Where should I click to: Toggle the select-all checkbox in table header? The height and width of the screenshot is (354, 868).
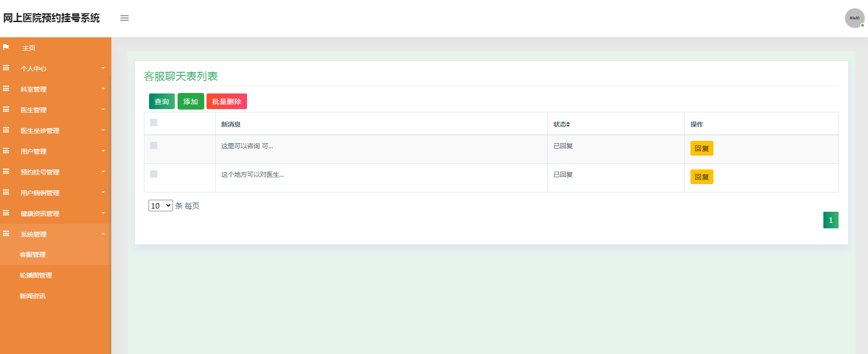154,122
